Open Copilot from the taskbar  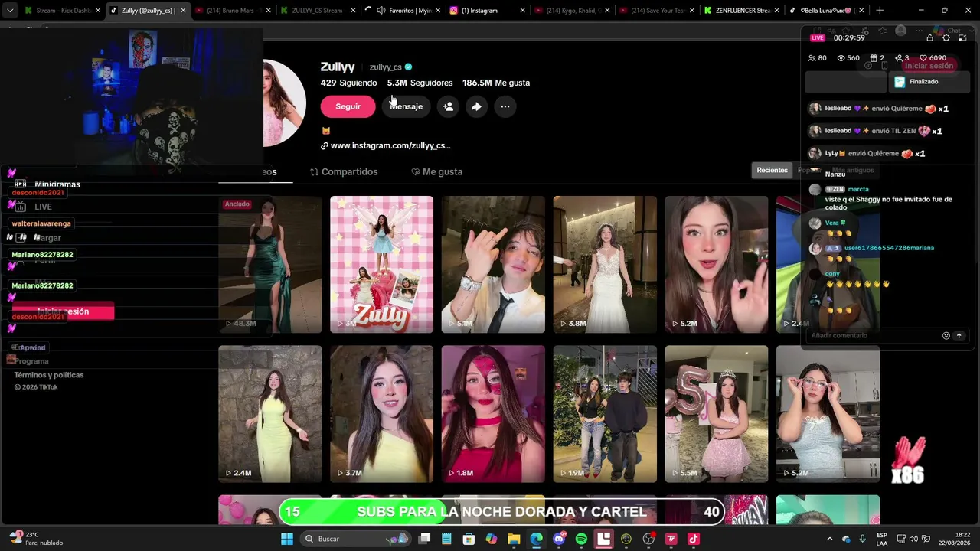(x=492, y=539)
